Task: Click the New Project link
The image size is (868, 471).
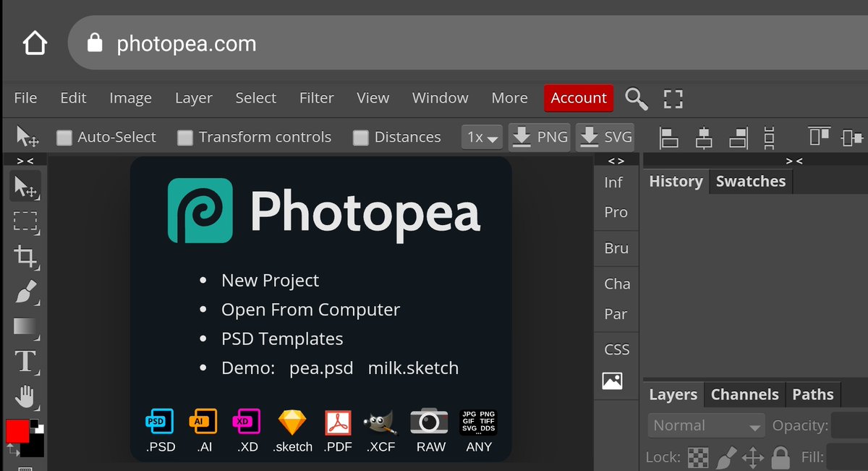Action: (x=270, y=280)
